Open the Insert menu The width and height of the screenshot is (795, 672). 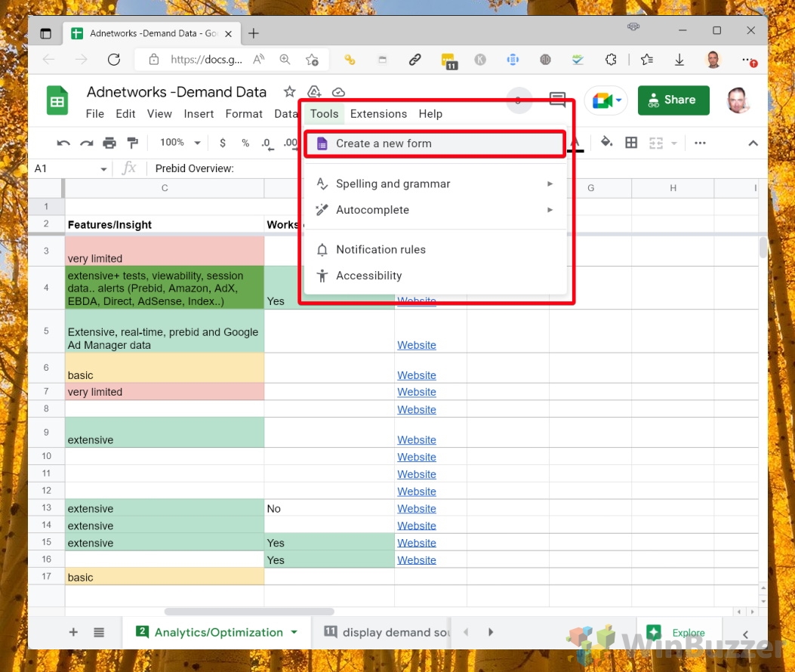click(199, 114)
